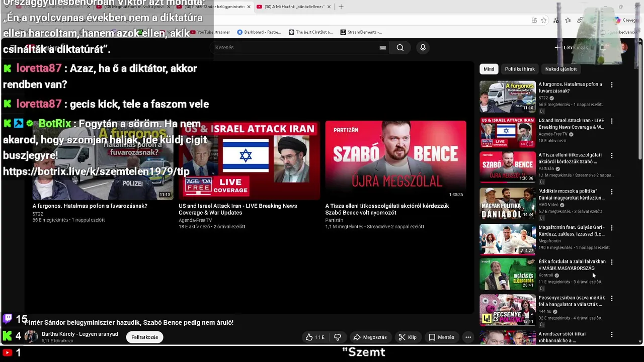Click Megafrontin feat. Gulyás Geri title
The width and height of the screenshot is (644, 362).
coord(572,231)
